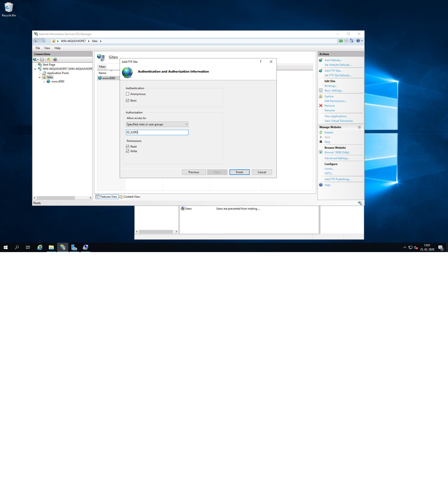The height and width of the screenshot is (478, 448).
Task: Click the arrow after Sites in breadcrumb
Action: click(101, 41)
